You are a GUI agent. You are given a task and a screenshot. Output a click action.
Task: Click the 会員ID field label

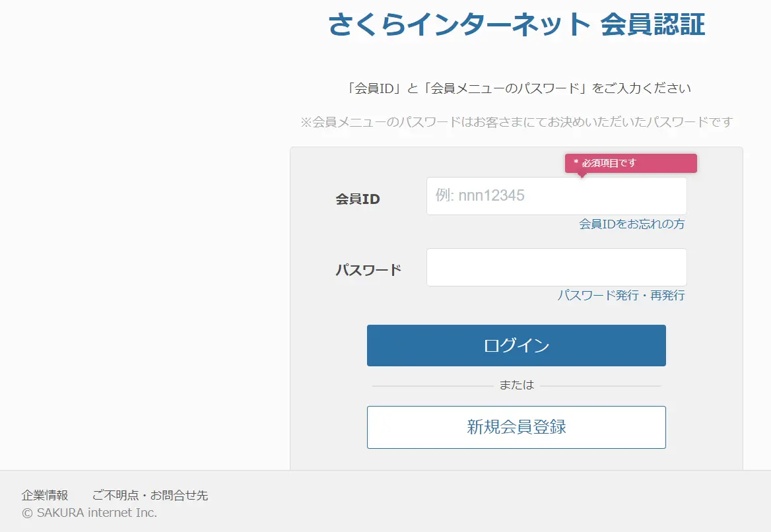tap(357, 199)
